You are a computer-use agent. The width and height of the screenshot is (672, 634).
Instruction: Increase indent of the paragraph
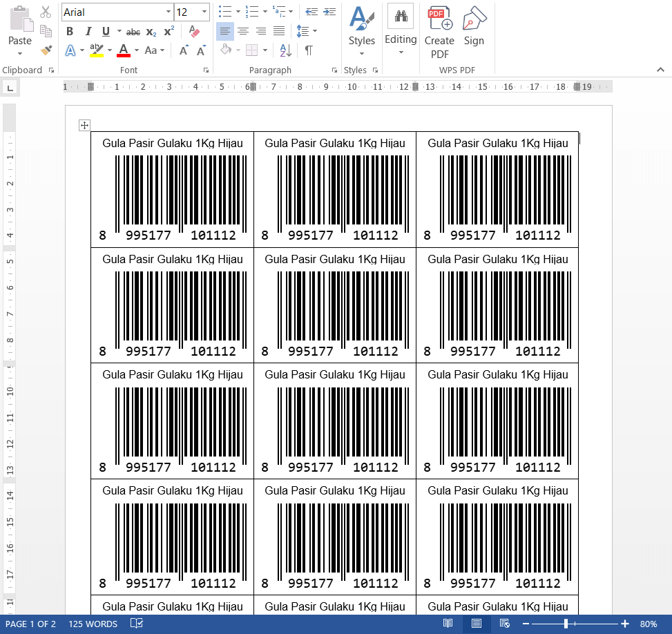pyautogui.click(x=330, y=12)
